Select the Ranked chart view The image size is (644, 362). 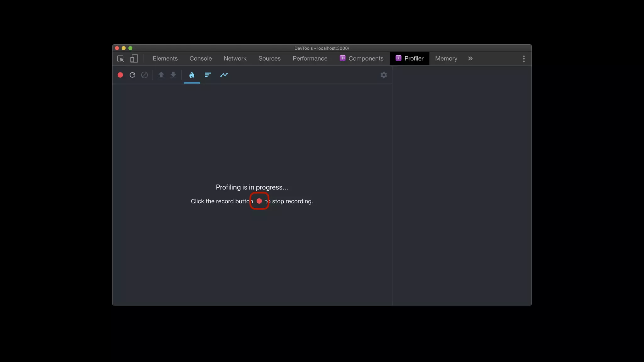coord(208,75)
